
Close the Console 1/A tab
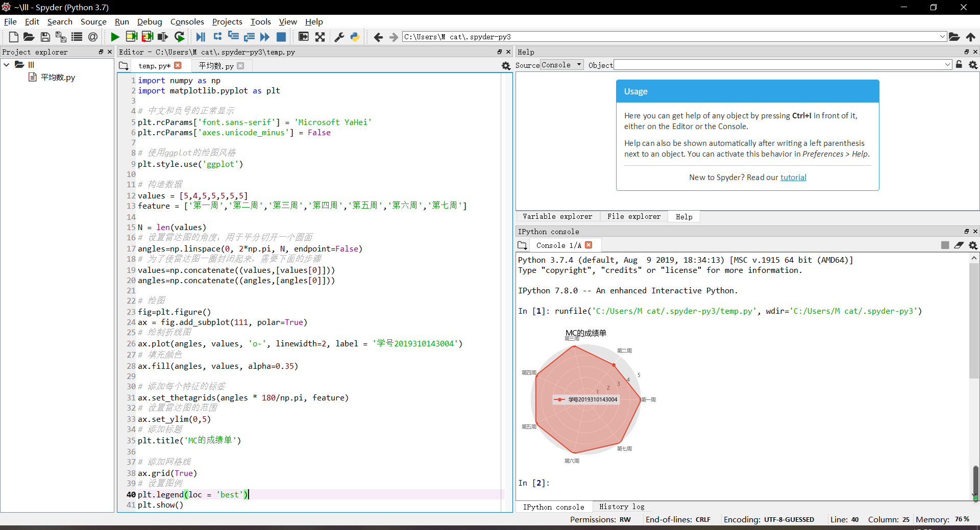(x=589, y=245)
